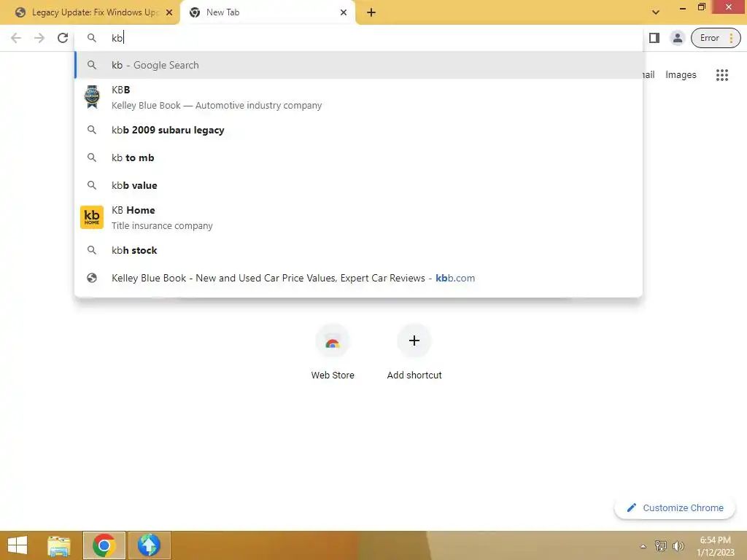Choose KBB Kelley Blue Book suggestion
The width and height of the screenshot is (747, 560).
[x=358, y=97]
